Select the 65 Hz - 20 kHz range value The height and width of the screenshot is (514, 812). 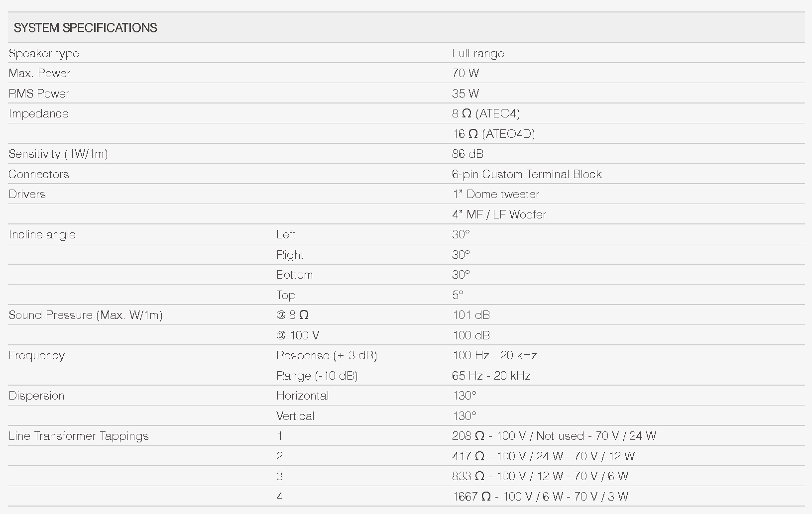point(491,376)
